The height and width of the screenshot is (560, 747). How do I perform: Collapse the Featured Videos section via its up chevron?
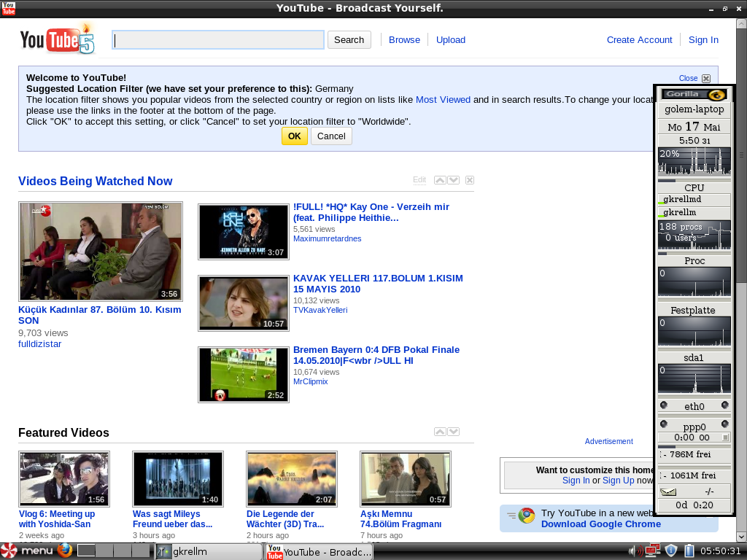pos(440,431)
